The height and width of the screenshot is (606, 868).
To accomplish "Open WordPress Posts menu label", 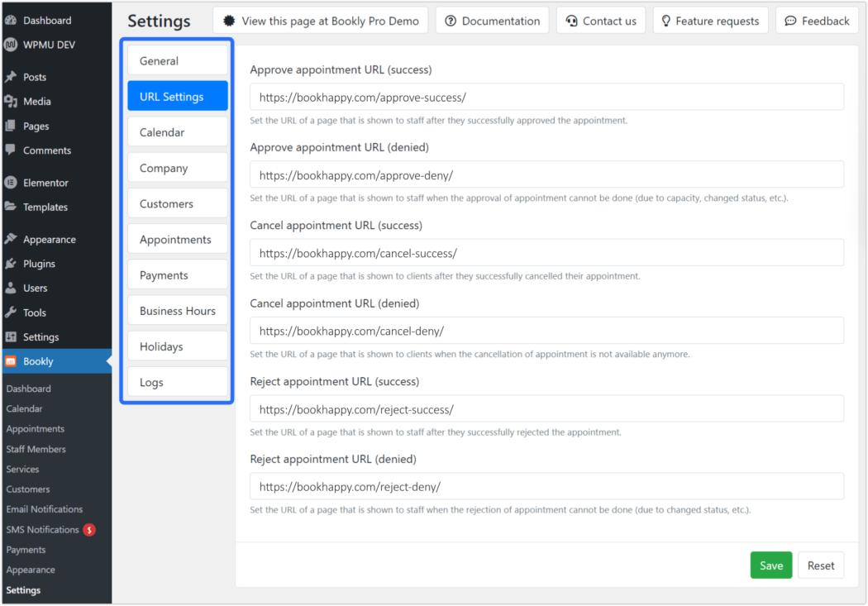I will (x=35, y=77).
